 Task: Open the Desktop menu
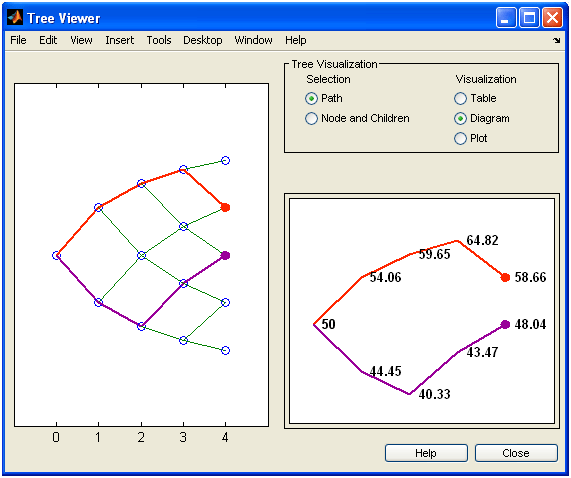coord(202,40)
